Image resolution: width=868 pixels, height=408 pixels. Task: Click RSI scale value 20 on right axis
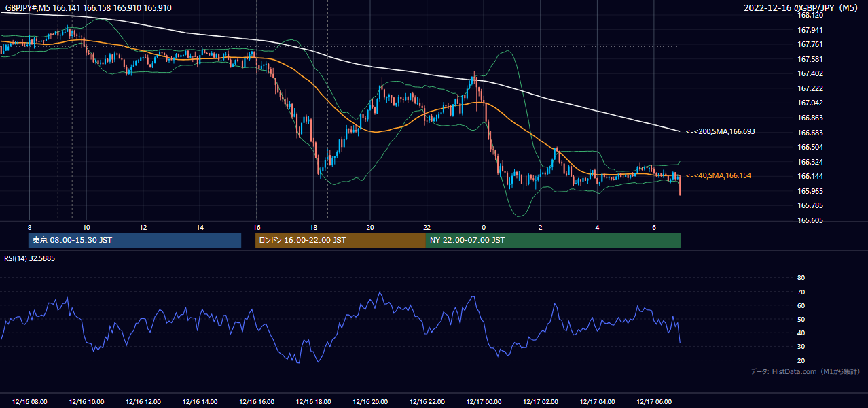[x=801, y=360]
